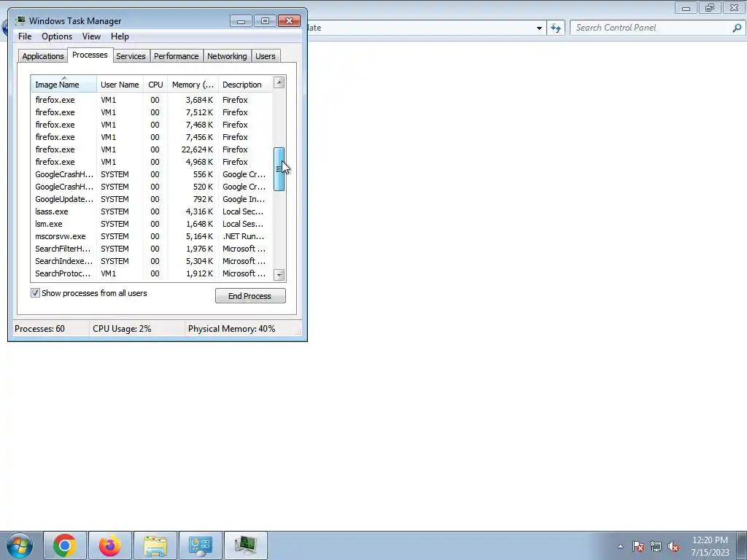This screenshot has height=560, width=747.
Task: Show hidden system tray icons
Action: point(620,546)
